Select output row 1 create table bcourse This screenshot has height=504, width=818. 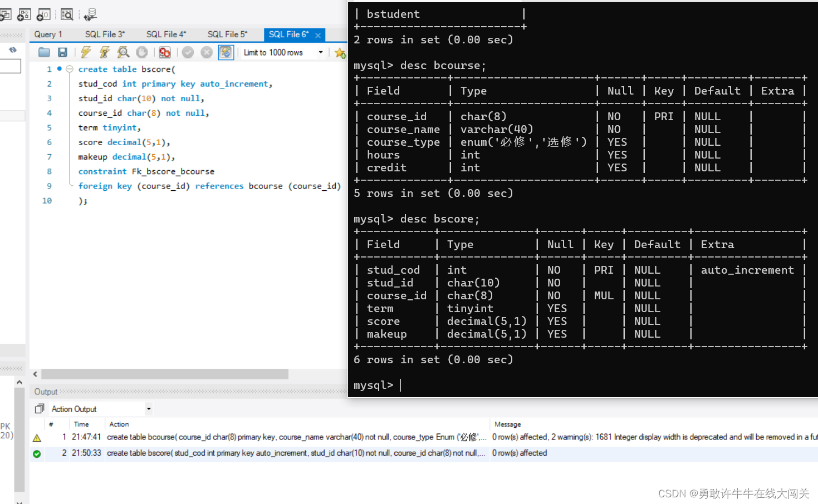(x=424, y=437)
